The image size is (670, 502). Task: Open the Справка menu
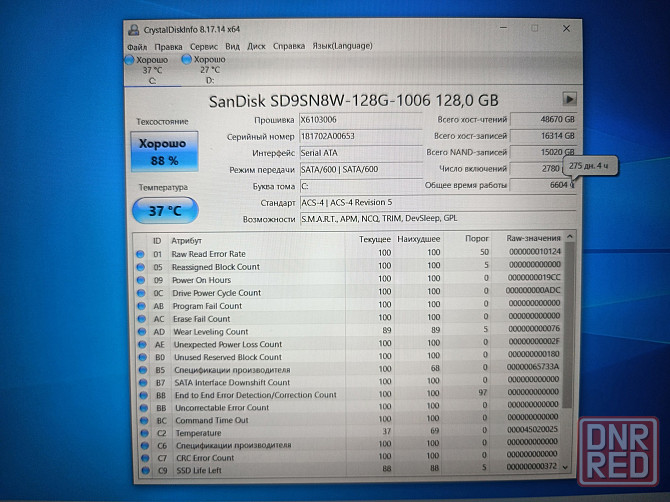[289, 46]
